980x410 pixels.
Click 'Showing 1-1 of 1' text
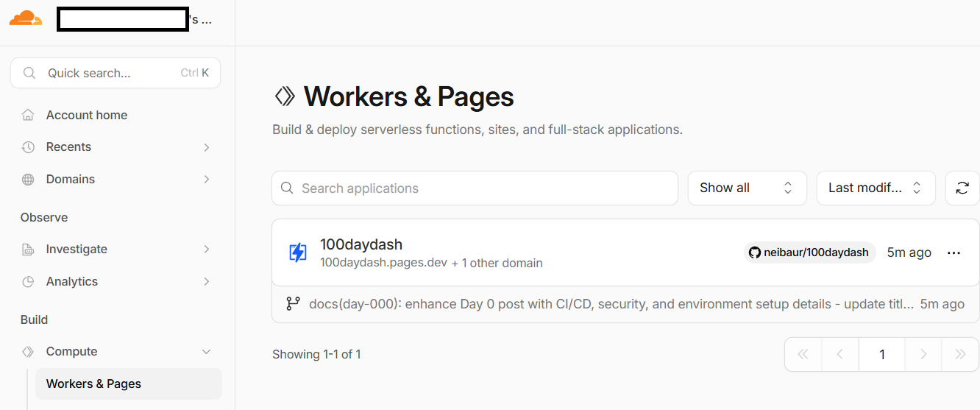click(x=316, y=354)
